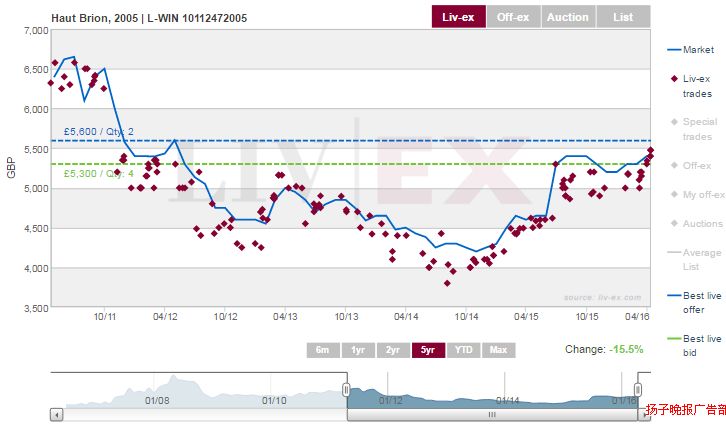Image resolution: width=726 pixels, height=426 pixels.
Task: Click the 01/08 label in navigator
Action: (x=157, y=400)
